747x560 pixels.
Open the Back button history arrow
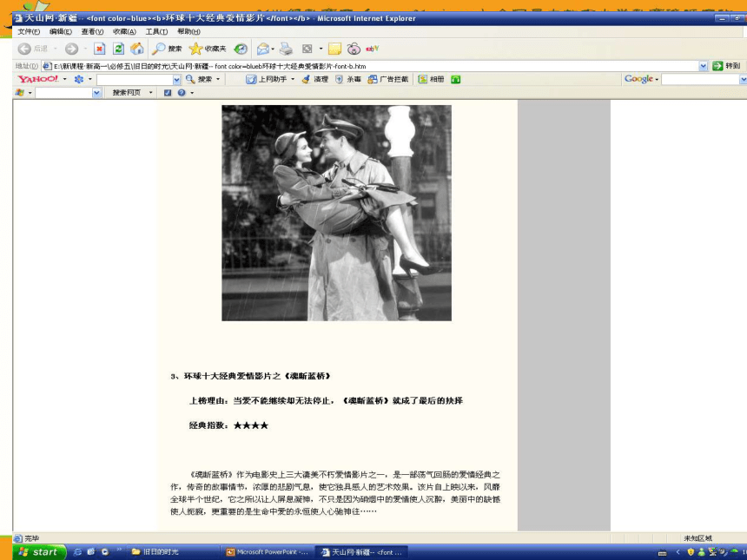(56, 49)
